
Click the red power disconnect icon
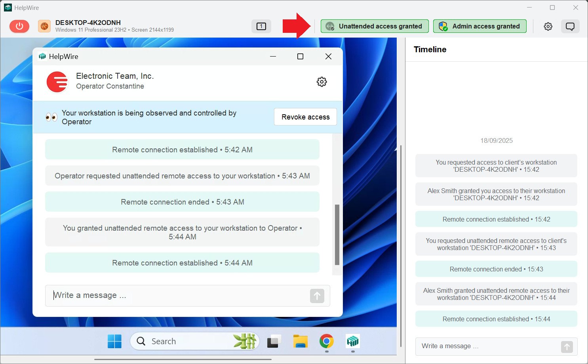click(19, 26)
